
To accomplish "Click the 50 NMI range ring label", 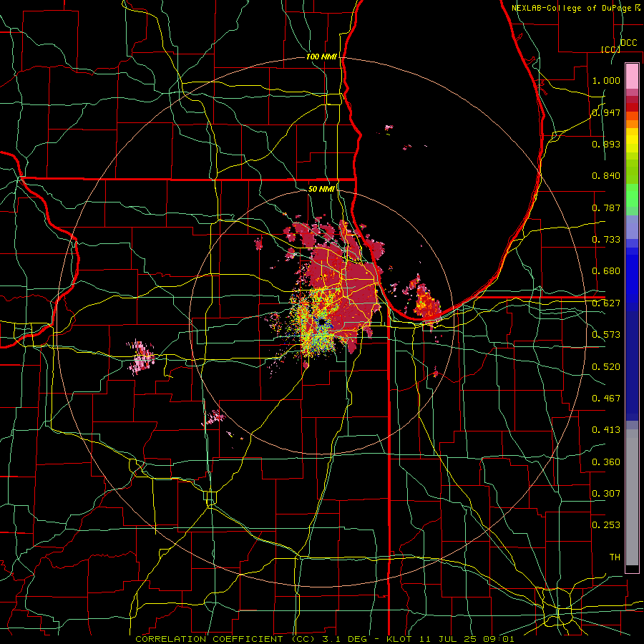I will (x=321, y=189).
